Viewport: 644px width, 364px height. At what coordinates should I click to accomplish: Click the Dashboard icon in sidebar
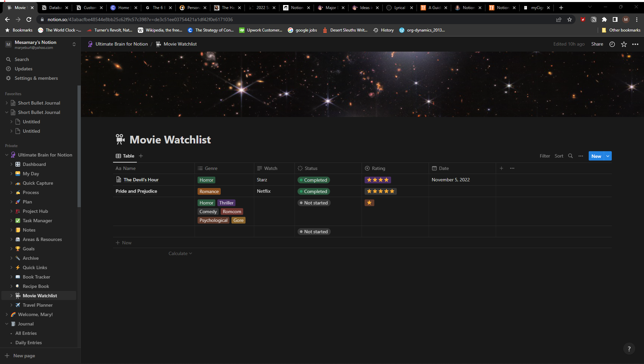tap(18, 164)
